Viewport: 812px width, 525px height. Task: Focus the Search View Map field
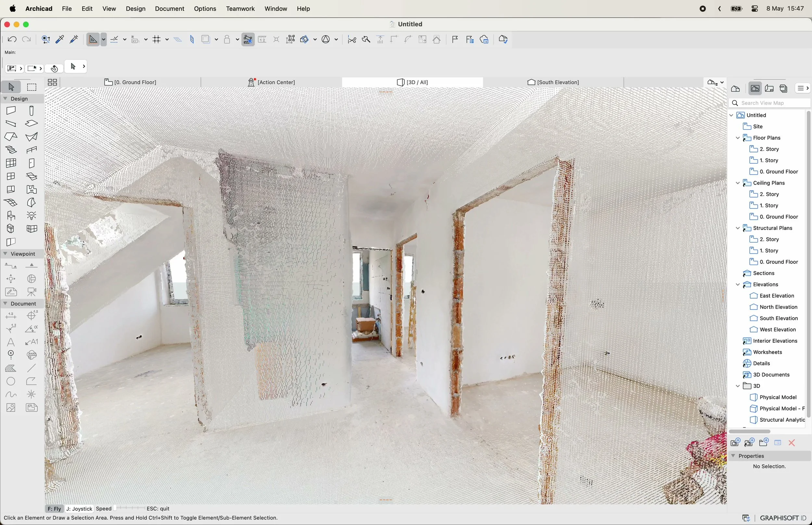(x=770, y=103)
